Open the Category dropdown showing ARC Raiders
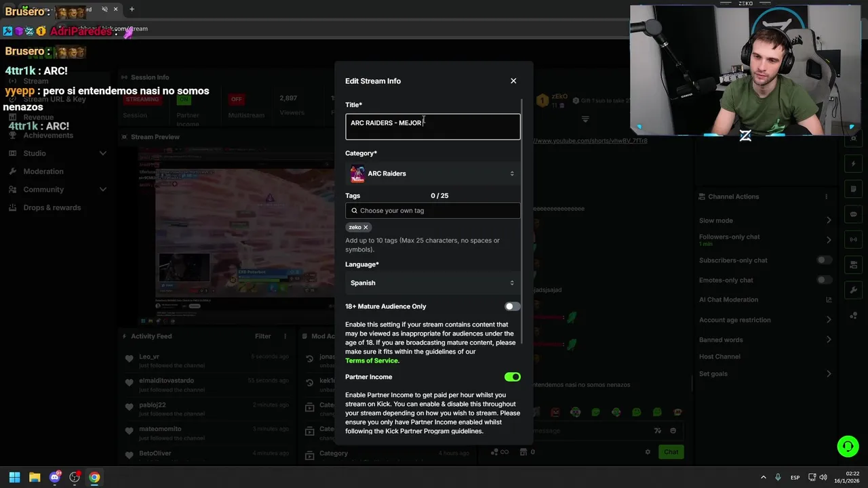The height and width of the screenshot is (488, 868). 433,174
